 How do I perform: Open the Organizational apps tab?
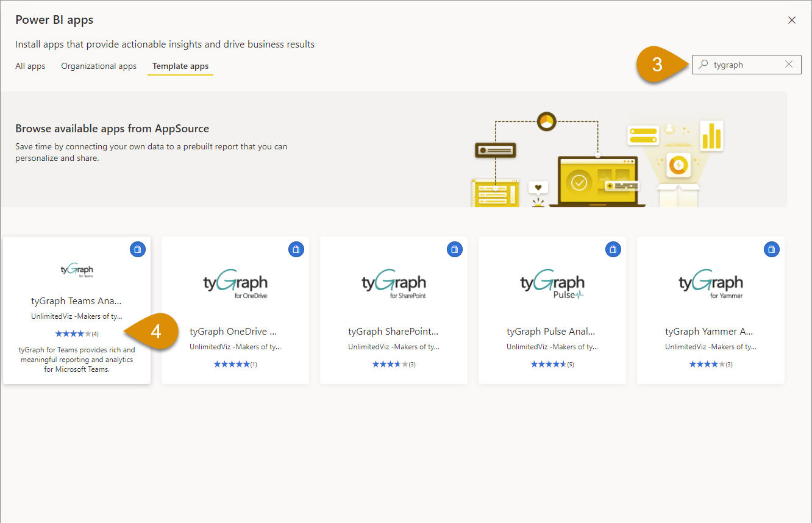(98, 66)
